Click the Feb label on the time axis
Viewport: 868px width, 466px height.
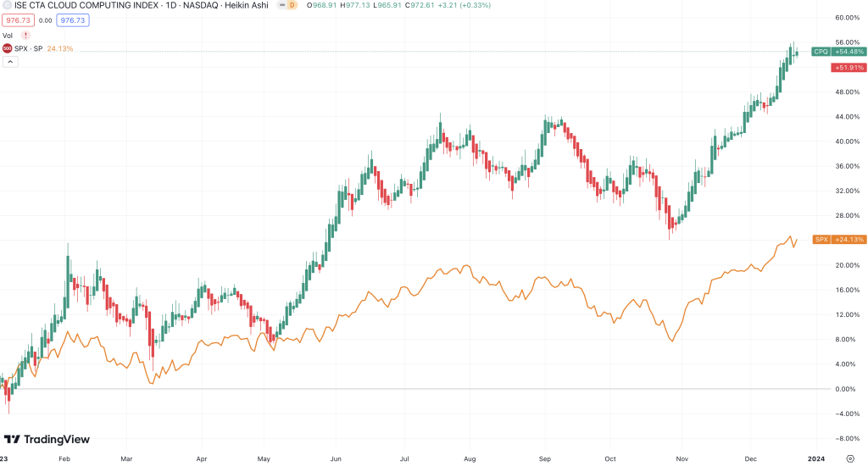point(64,459)
